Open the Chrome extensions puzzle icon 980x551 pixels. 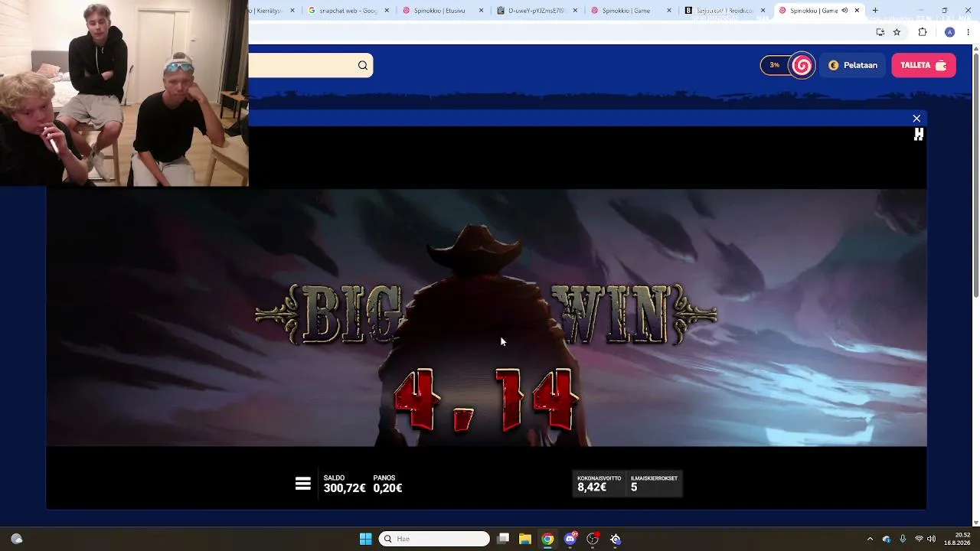click(923, 32)
